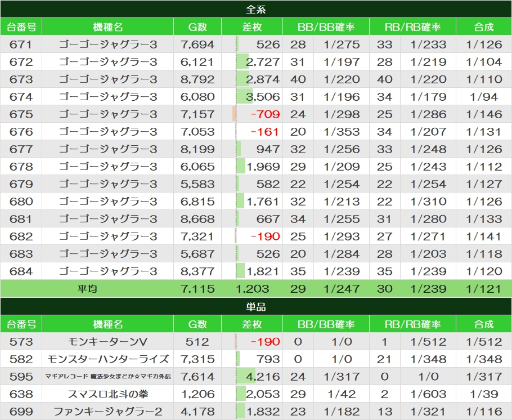Click game count 8,792 in row 673
The height and width of the screenshot is (420, 512).
[197, 79]
